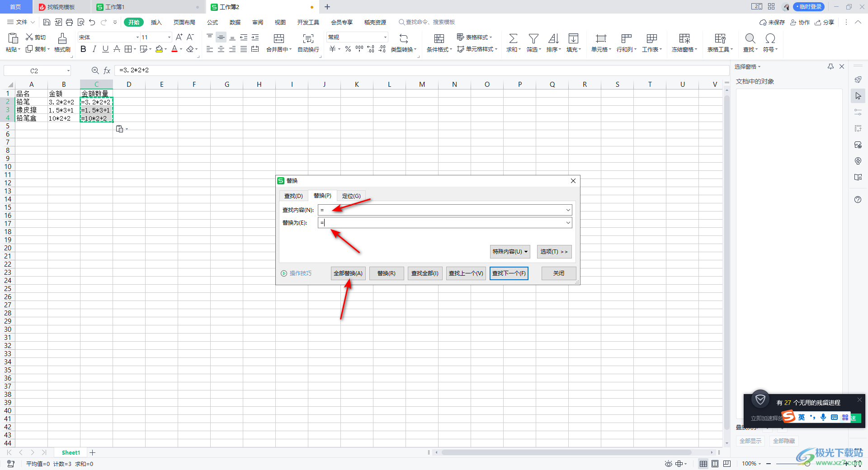Expand the Replace with history dropdown
The image size is (868, 470).
click(x=568, y=223)
